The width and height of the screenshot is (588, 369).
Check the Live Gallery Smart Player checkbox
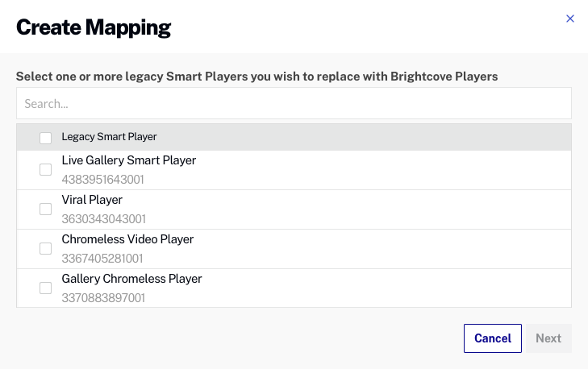(x=46, y=169)
